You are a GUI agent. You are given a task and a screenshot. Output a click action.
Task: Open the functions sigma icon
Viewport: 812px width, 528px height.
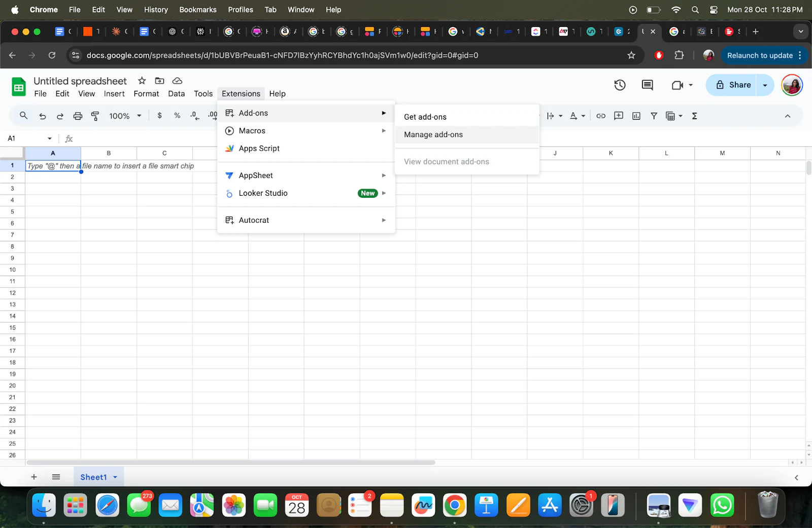click(x=695, y=116)
